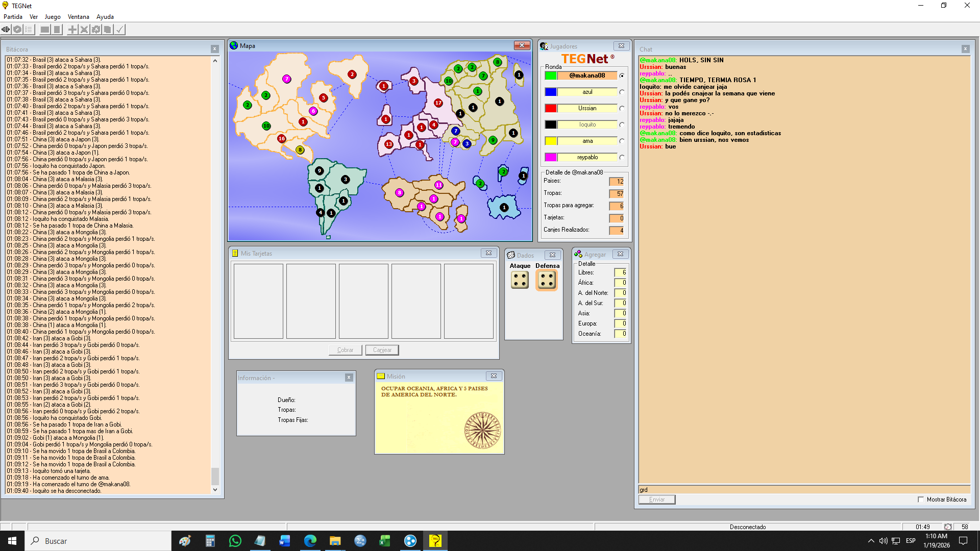
Task: Select the reypablo player radio button
Action: (x=622, y=158)
